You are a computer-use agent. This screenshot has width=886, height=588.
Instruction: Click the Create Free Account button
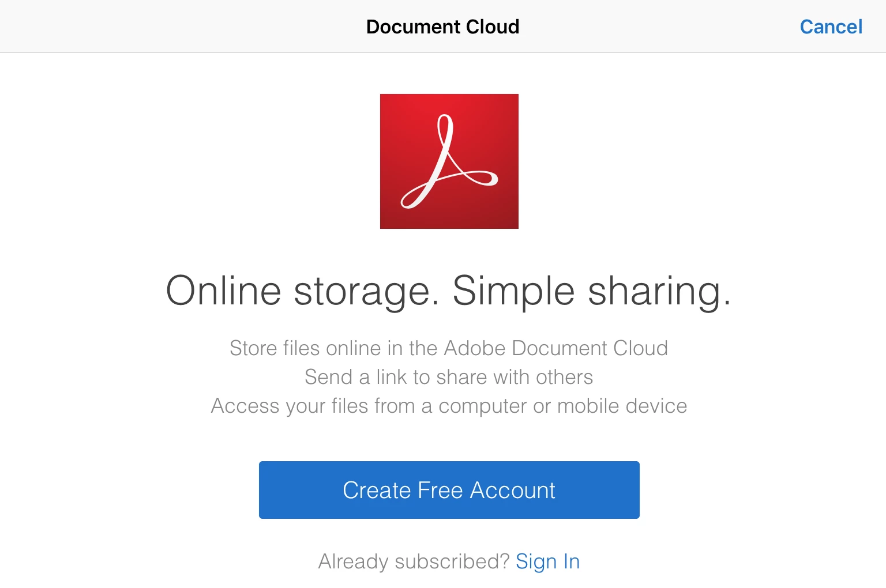pyautogui.click(x=449, y=490)
